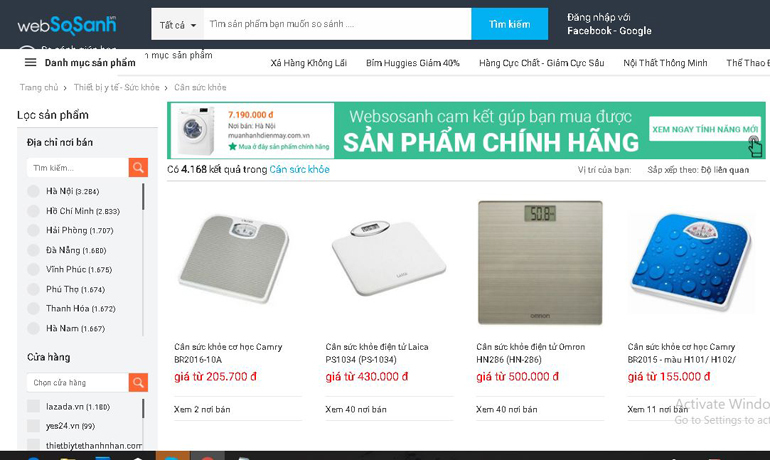Viewport: 770px width, 460px height.
Task: Click the webSoSanh logo
Action: pos(67,25)
